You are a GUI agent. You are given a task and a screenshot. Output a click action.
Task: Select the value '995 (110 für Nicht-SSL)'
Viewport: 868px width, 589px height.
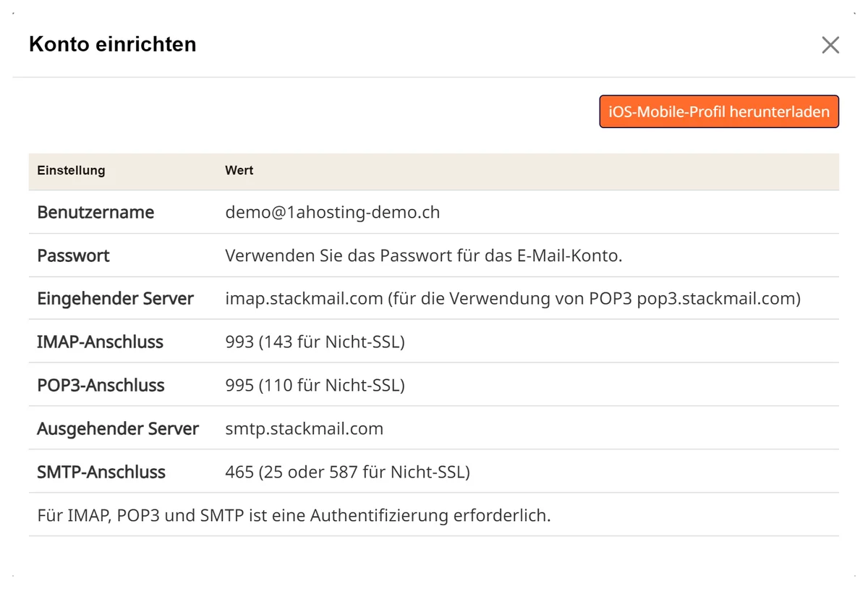pyautogui.click(x=315, y=385)
